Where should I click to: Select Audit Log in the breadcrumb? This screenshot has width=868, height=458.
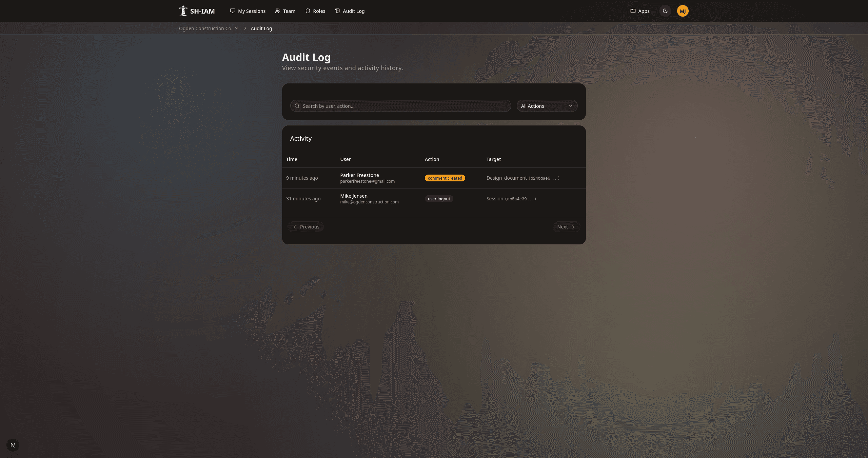point(261,28)
